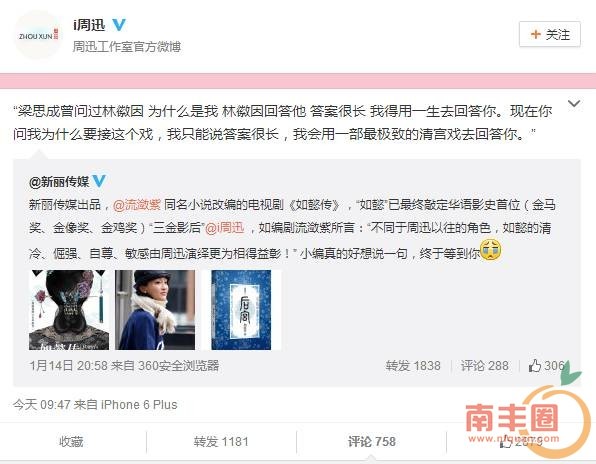The image size is (596, 464).
Task: View the hairpin poster thumbnail
Action: tap(69, 310)
